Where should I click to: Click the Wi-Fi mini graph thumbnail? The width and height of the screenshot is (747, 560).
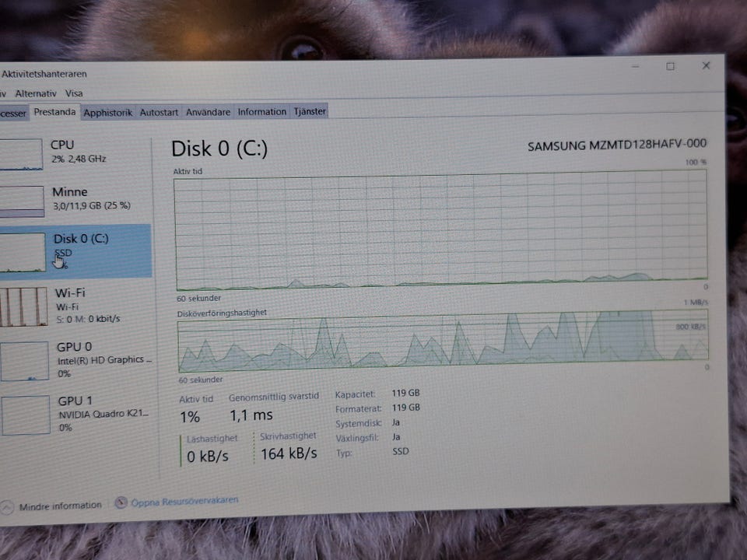click(x=23, y=306)
